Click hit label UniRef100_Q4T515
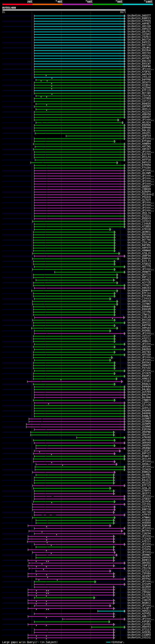Viewport: 155px width, 644px height. (x=139, y=597)
